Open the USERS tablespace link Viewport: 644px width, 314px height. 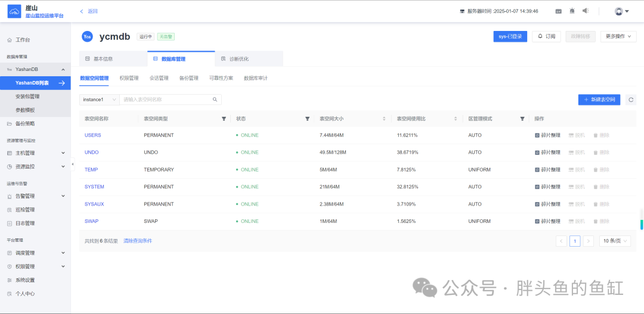click(x=93, y=135)
